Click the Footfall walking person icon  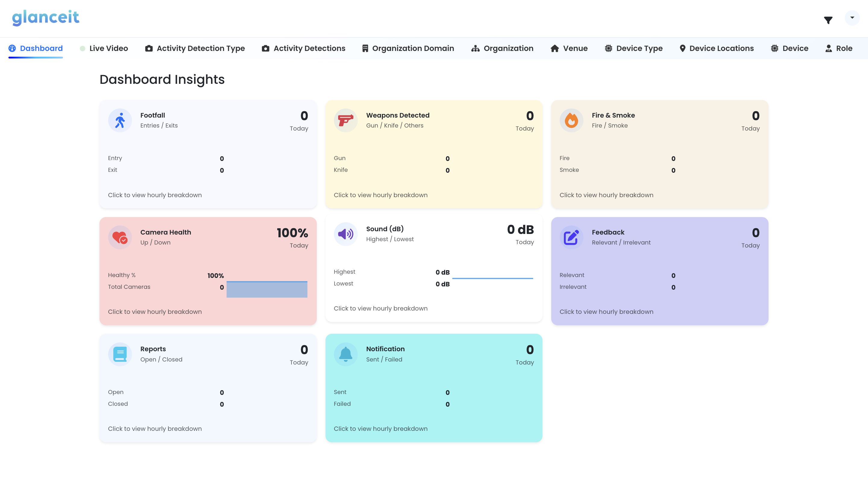120,120
